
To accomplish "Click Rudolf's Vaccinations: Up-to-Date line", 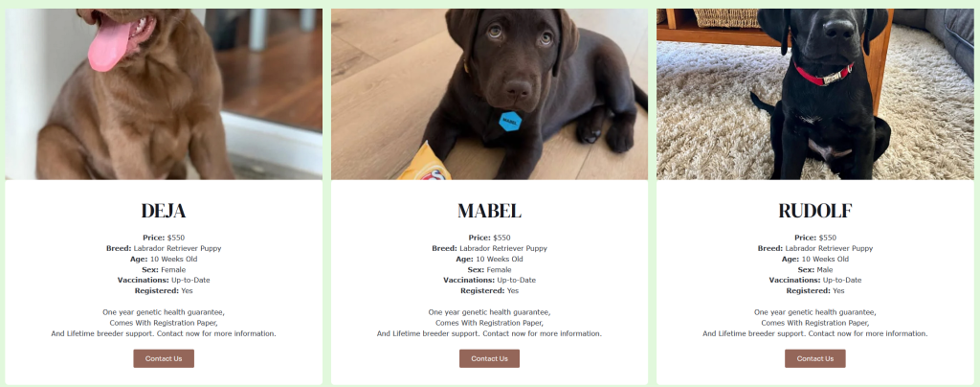I will click(815, 280).
